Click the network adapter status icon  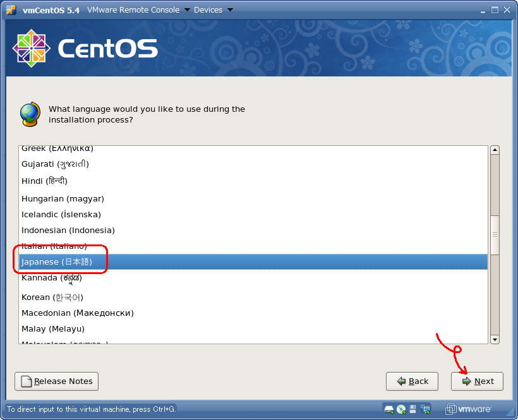[x=425, y=409]
